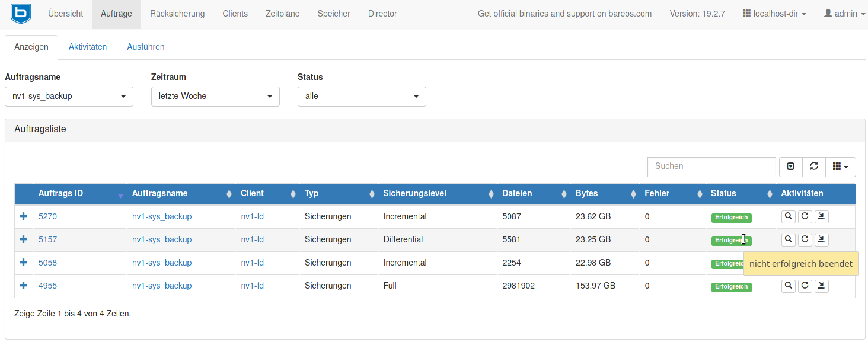Open the Rücksicherung menu item
This screenshot has height=355, width=868.
(x=177, y=14)
